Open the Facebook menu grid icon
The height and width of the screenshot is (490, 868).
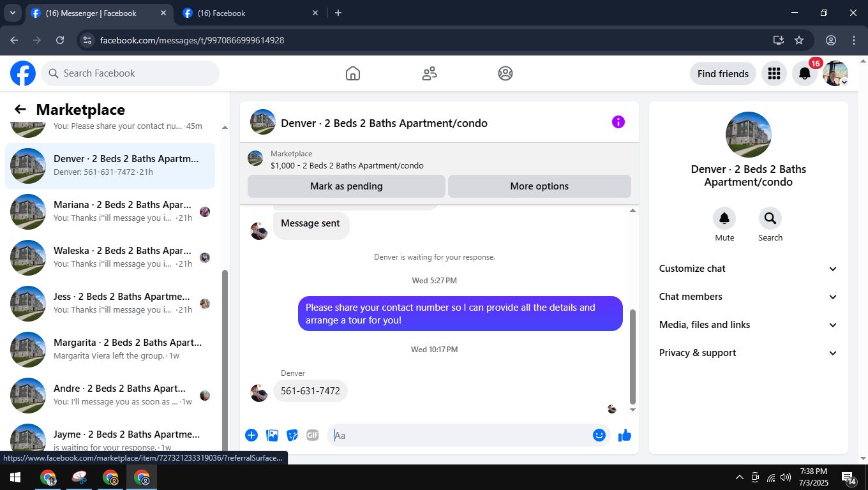(x=774, y=73)
